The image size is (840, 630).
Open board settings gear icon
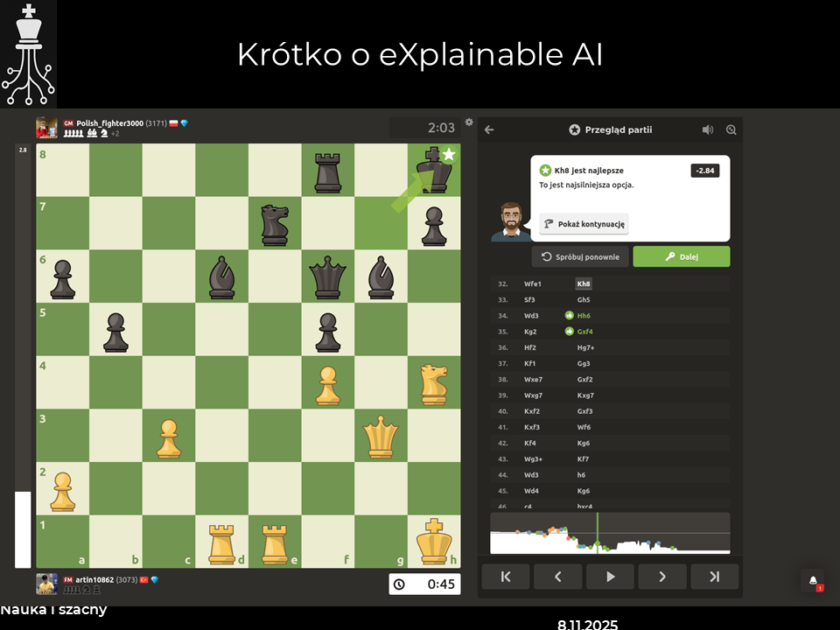tap(469, 122)
